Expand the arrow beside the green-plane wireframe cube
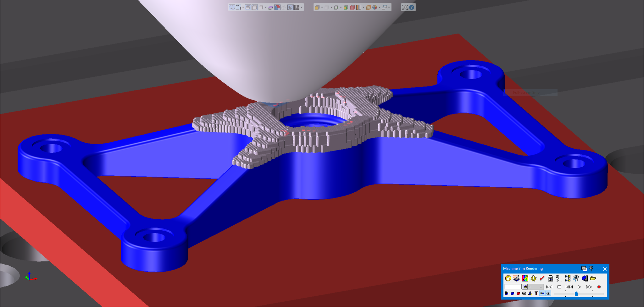Image resolution: width=644 pixels, height=307 pixels. coord(341,7)
